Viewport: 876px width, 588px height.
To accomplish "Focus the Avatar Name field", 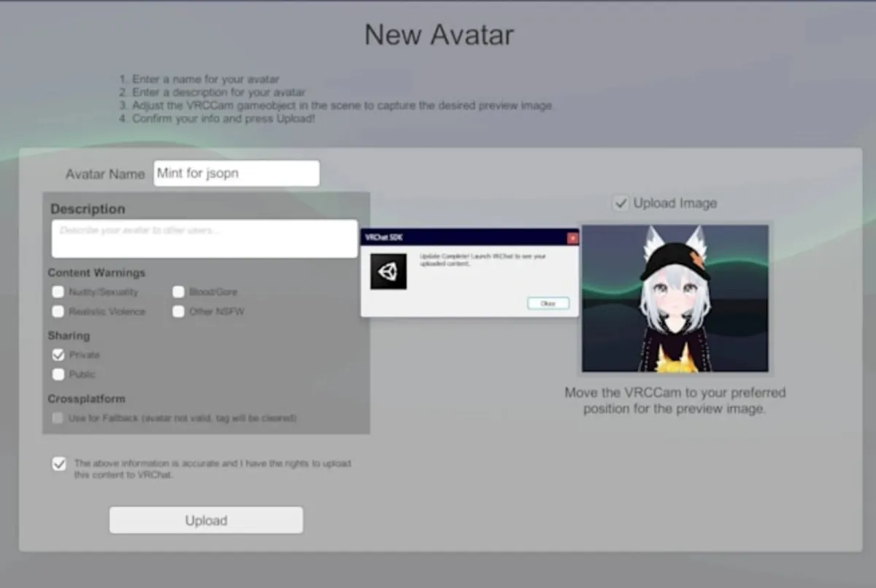I will [237, 174].
